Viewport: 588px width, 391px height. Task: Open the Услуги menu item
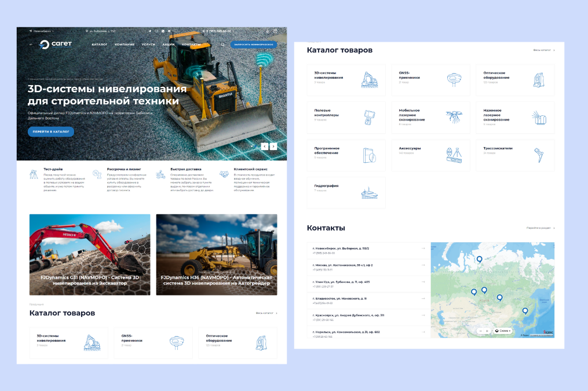(148, 44)
